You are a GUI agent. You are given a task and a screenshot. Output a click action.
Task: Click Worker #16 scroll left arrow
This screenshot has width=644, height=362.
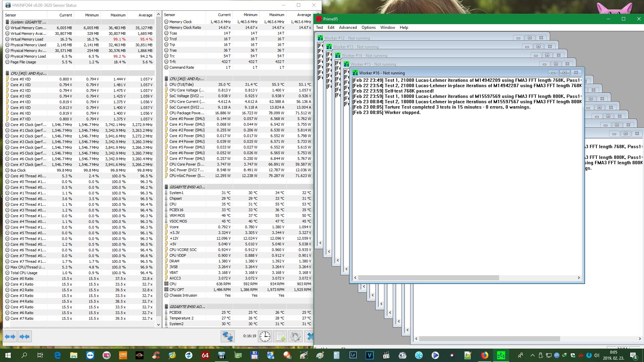coord(355,278)
